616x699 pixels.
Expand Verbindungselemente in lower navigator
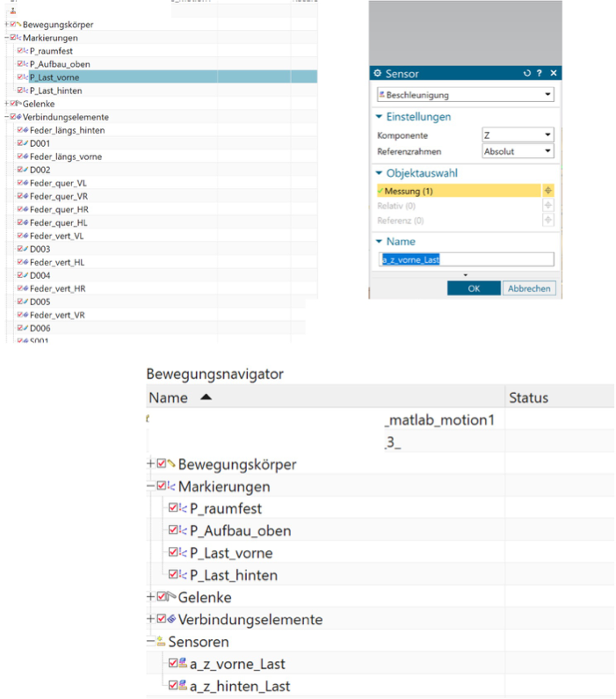tap(150, 619)
